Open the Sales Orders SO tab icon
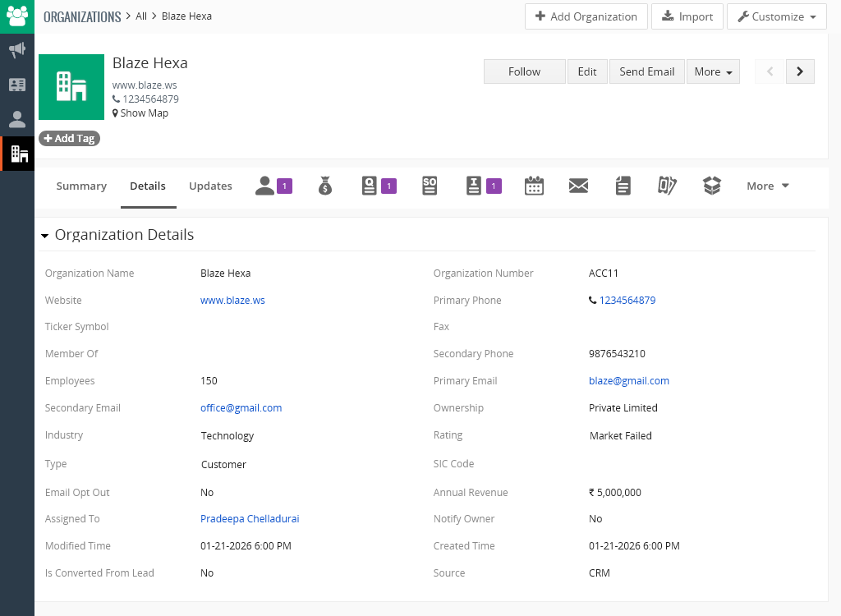The height and width of the screenshot is (616, 841). [430, 186]
